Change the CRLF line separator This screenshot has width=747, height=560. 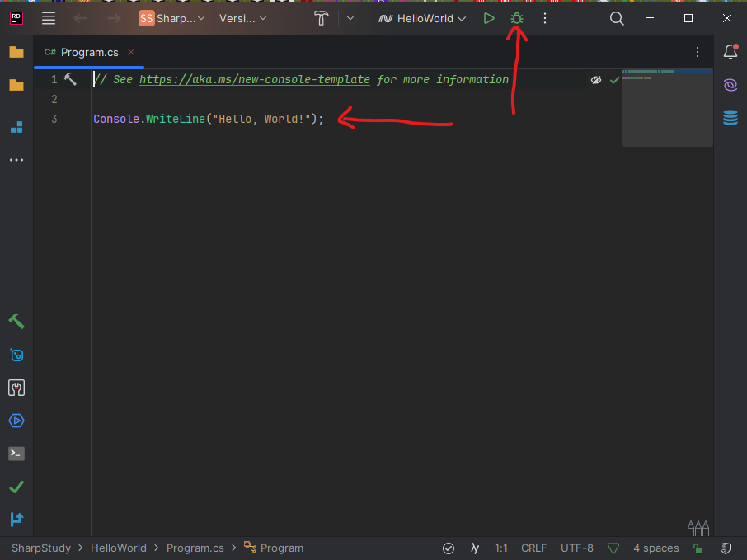[533, 548]
